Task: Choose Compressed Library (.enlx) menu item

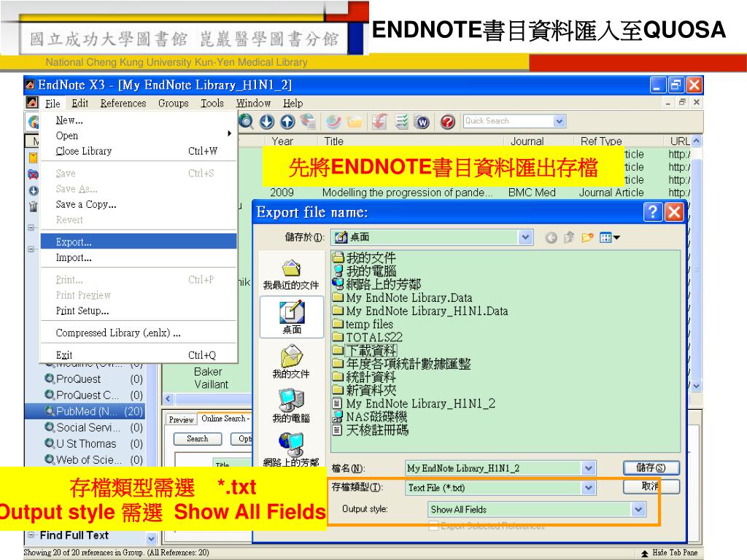Action: 139,332
